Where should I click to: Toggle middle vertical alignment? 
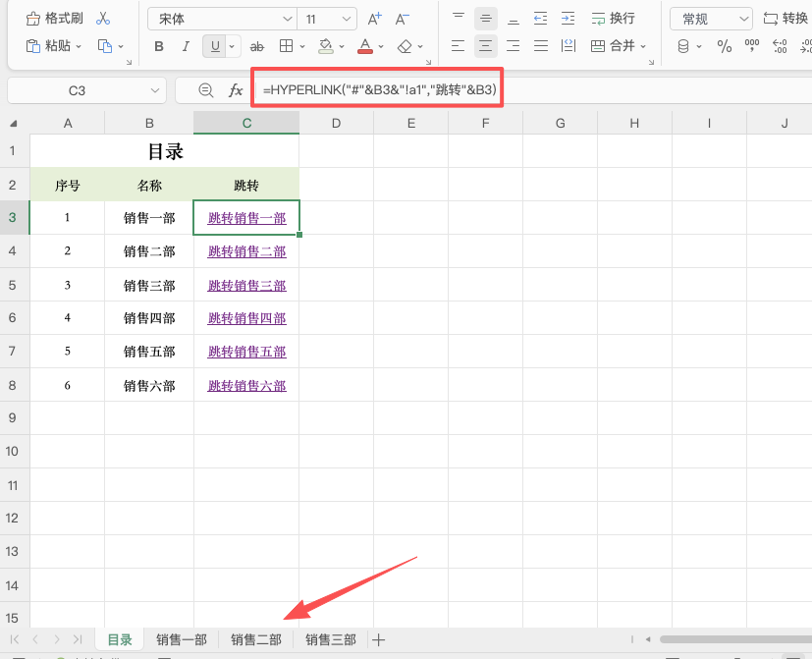(x=486, y=19)
